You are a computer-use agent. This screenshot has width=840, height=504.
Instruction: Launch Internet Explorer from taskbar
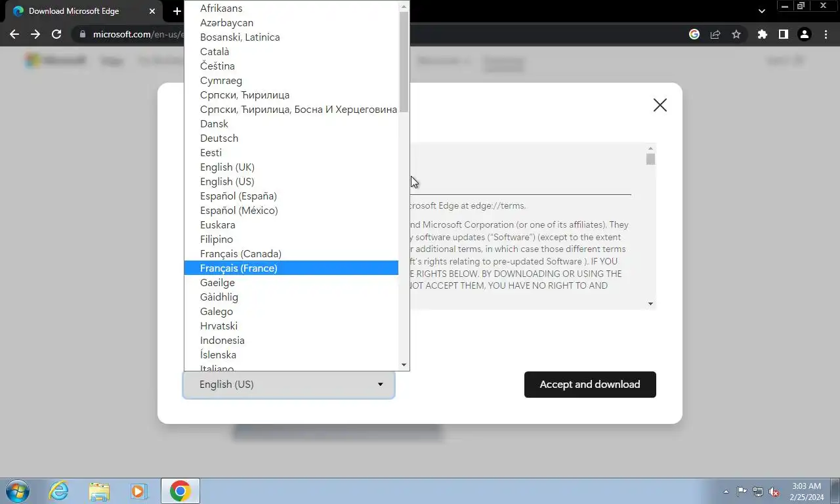59,491
